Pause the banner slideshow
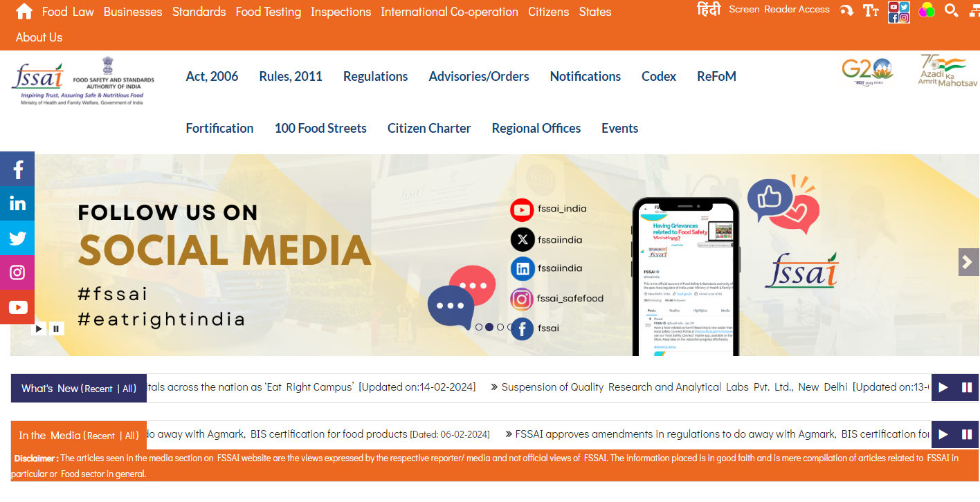Image resolution: width=980 pixels, height=502 pixels. (56, 328)
